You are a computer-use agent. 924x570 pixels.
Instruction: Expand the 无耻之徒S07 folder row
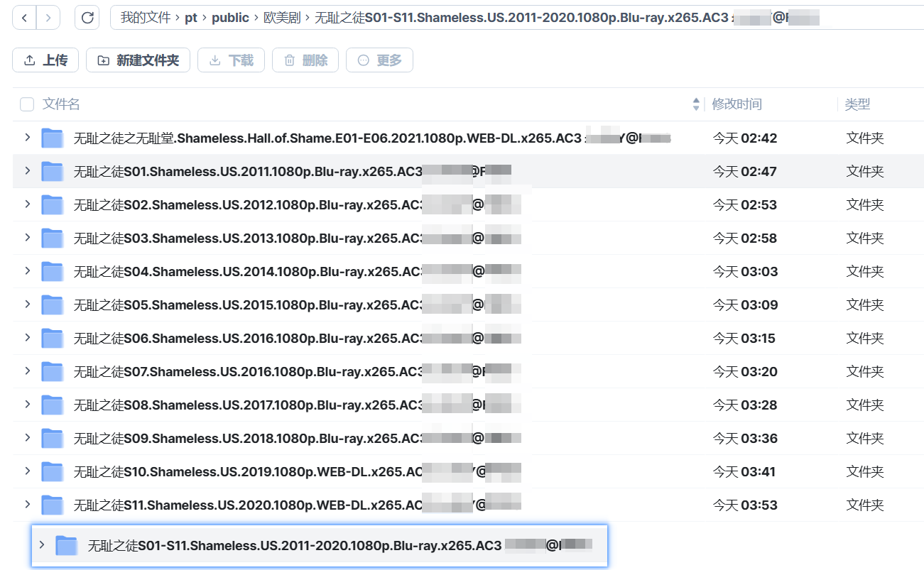28,371
